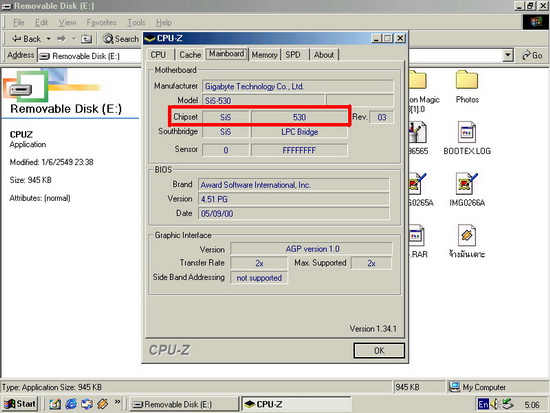This screenshot has height=413, width=550.
Task: Click the volume speaker icon in tray
Action: [x=494, y=404]
